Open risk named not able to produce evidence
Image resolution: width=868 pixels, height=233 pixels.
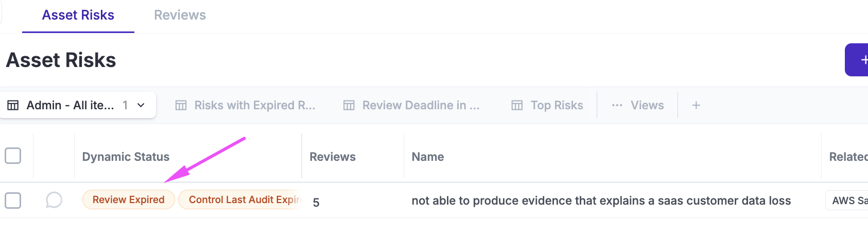[x=601, y=201]
